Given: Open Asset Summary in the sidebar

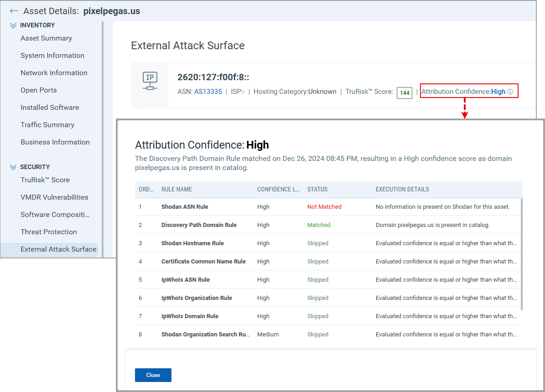Looking at the screenshot, I should [x=46, y=38].
